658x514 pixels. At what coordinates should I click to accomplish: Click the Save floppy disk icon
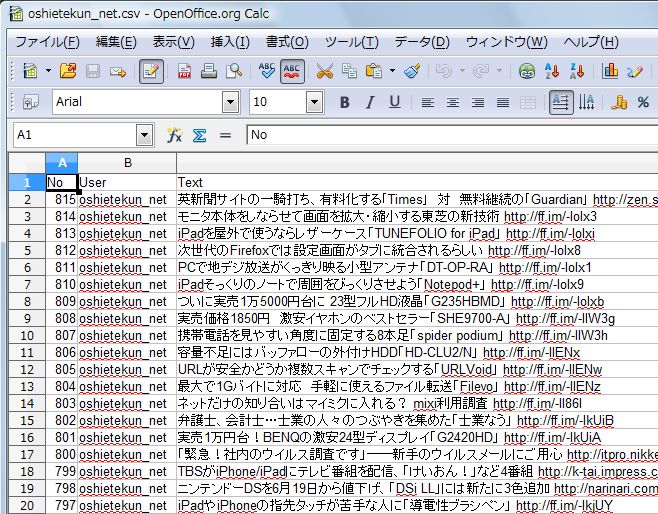(93, 71)
